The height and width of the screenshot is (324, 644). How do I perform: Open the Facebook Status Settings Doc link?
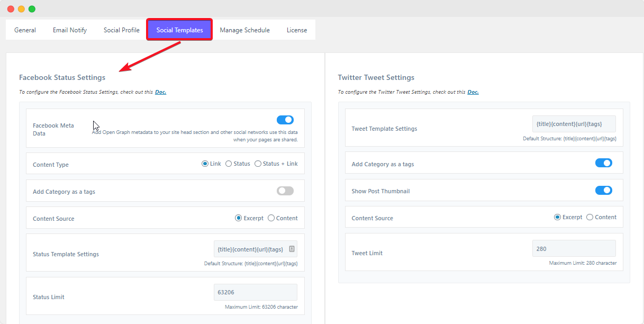(x=160, y=92)
